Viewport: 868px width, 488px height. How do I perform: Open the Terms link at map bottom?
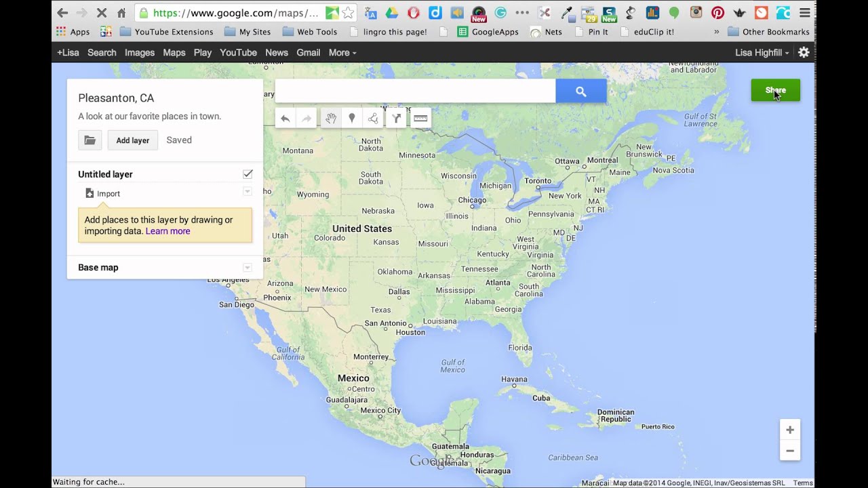803,483
